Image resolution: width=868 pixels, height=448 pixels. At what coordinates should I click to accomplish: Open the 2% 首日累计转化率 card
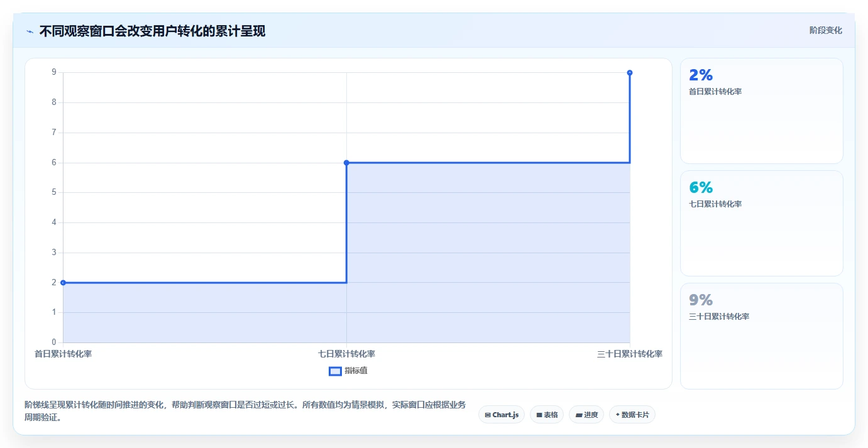(762, 111)
